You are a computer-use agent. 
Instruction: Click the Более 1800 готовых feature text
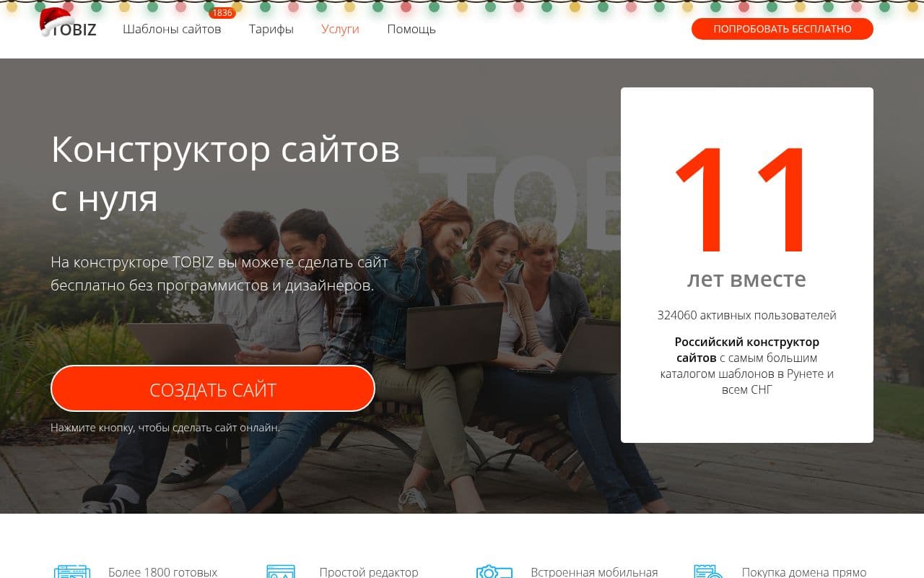(x=162, y=571)
